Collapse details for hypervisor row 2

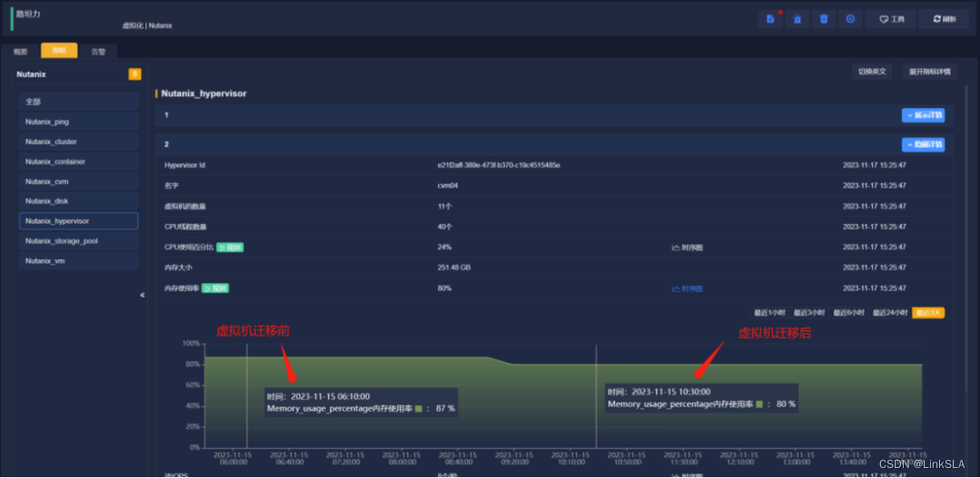(923, 144)
